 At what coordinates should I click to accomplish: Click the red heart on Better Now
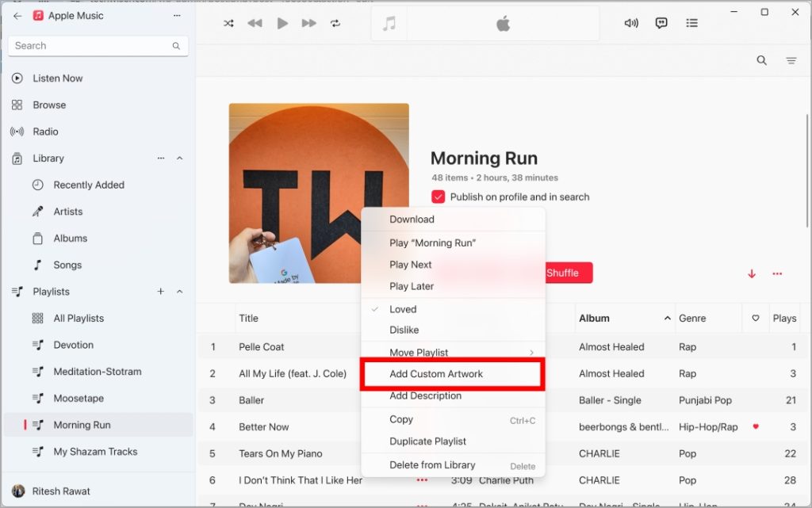[x=755, y=426]
